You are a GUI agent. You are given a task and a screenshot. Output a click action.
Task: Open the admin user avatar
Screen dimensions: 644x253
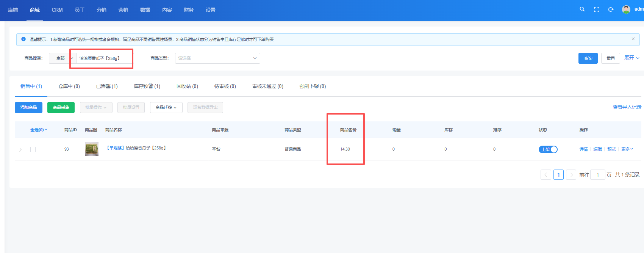pyautogui.click(x=626, y=9)
